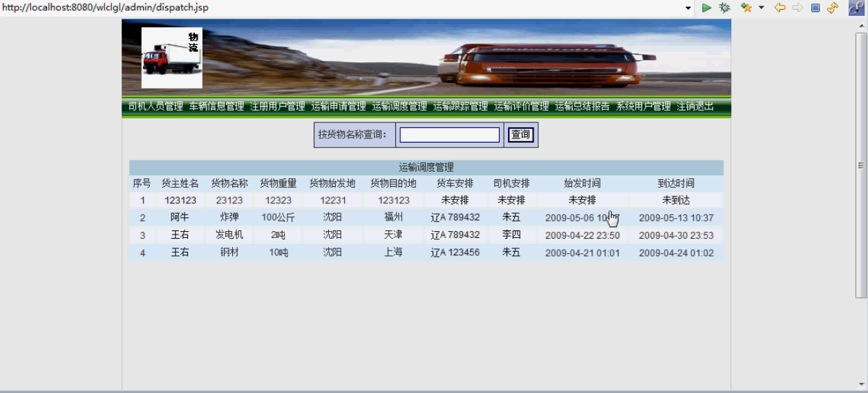Click arrival time 2009-05-13 10:37

coord(676,218)
